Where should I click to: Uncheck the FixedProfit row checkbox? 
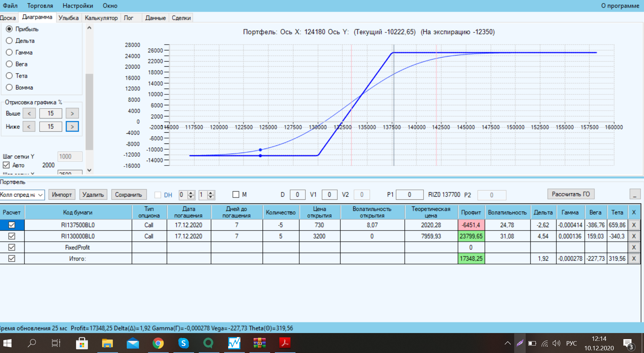(12, 247)
